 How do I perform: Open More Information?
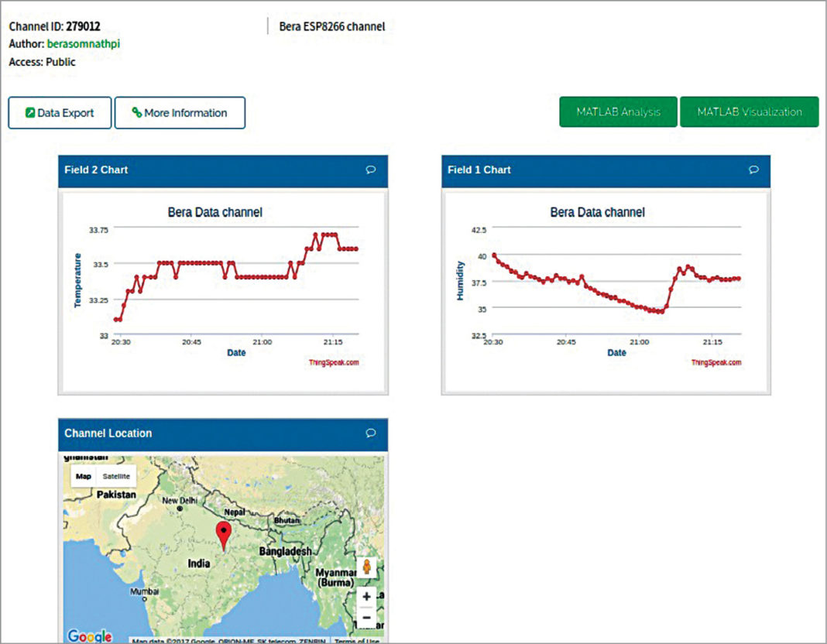pyautogui.click(x=180, y=113)
